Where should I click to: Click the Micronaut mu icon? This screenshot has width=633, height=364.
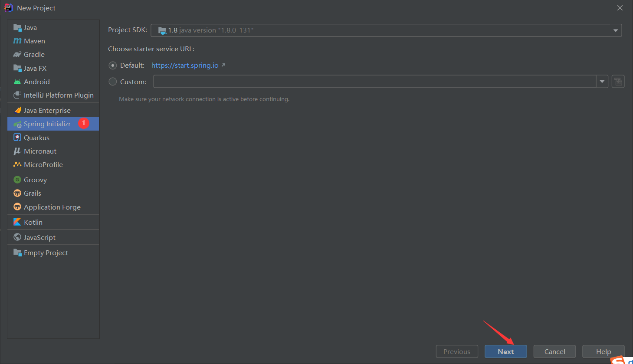click(17, 151)
